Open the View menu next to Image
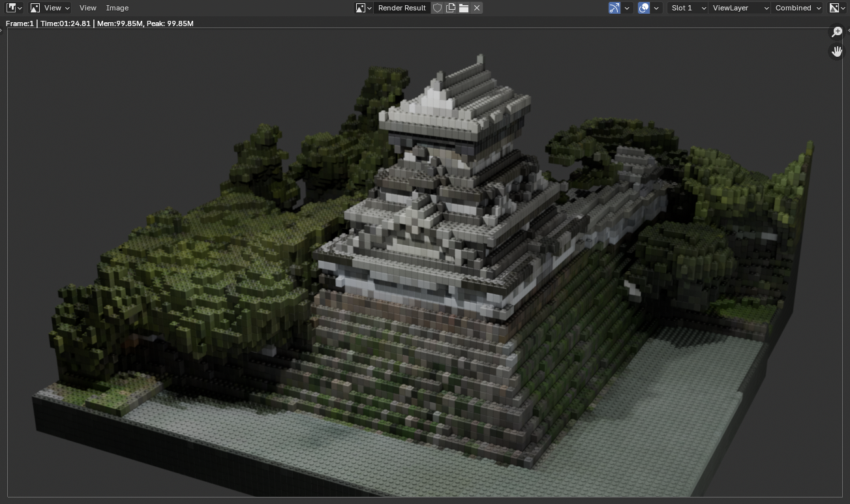The width and height of the screenshot is (850, 504). (x=87, y=8)
